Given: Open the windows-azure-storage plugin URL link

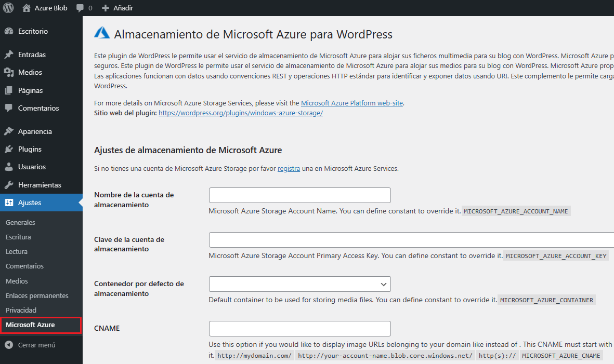Looking at the screenshot, I should (240, 113).
